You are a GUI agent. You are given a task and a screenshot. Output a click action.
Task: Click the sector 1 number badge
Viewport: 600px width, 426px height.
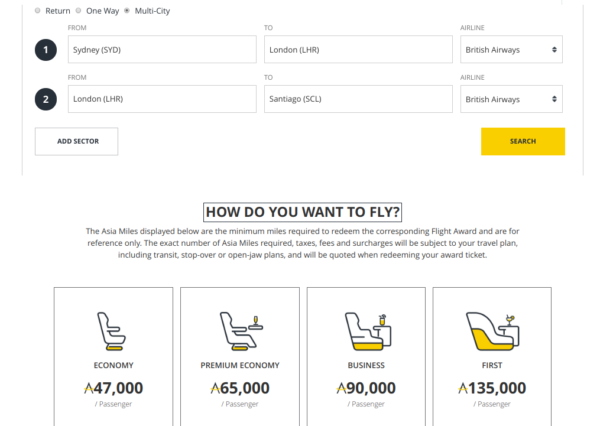[46, 50]
